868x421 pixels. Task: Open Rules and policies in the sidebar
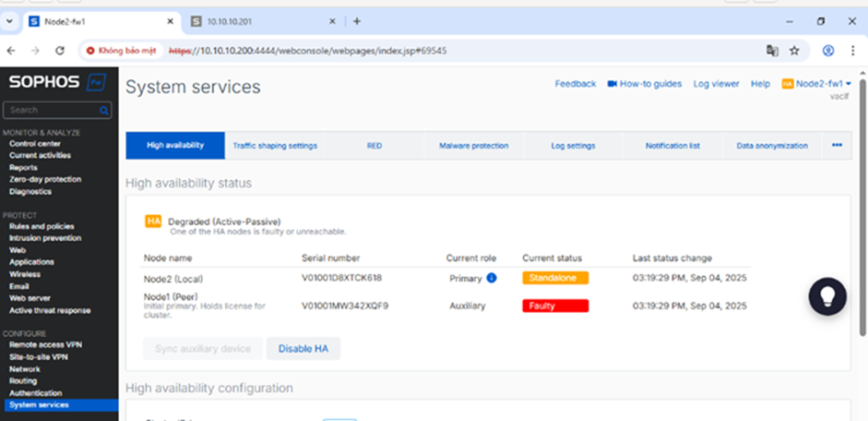[x=42, y=226]
